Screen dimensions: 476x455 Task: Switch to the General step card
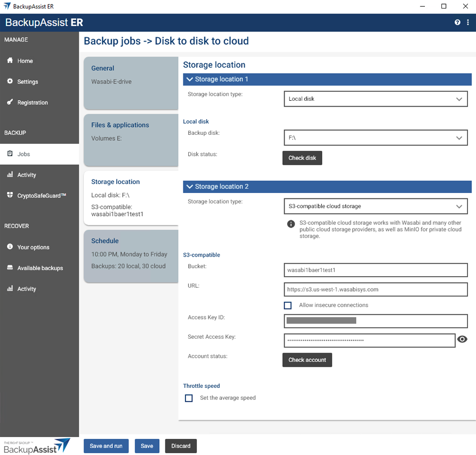click(131, 83)
